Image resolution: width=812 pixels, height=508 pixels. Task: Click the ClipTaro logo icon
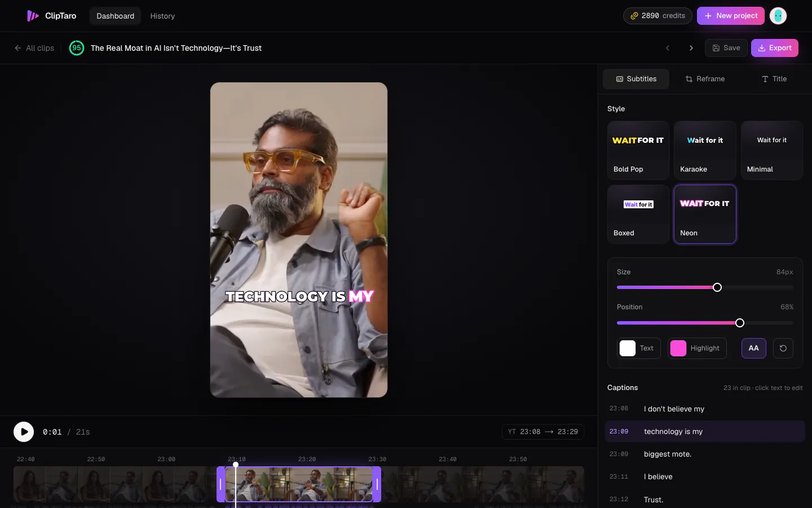33,16
